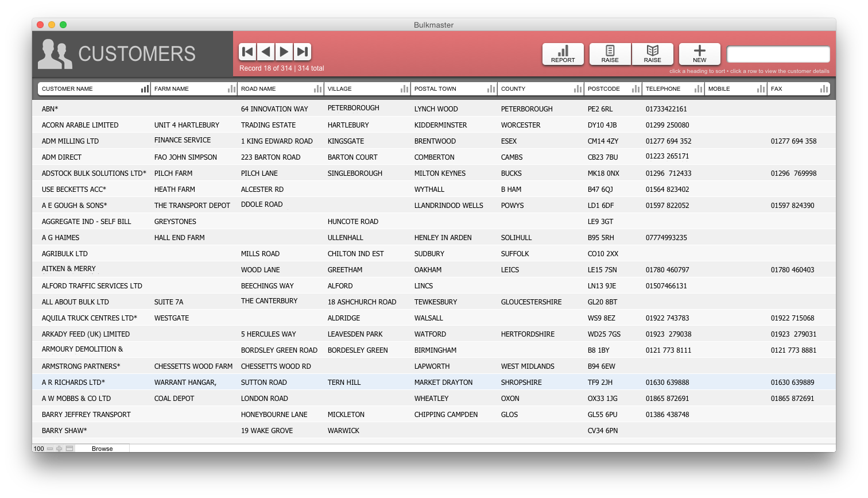Click telephone 0121 773 8111
Viewport: 868px width, 498px height.
coord(668,350)
